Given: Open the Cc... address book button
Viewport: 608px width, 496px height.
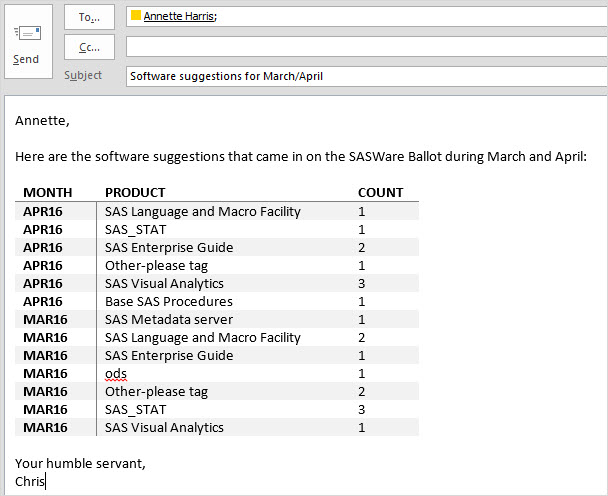Looking at the screenshot, I should [89, 47].
